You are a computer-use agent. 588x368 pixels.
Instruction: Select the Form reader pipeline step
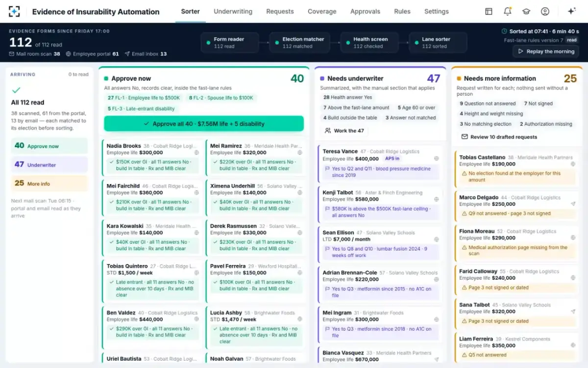pos(230,43)
